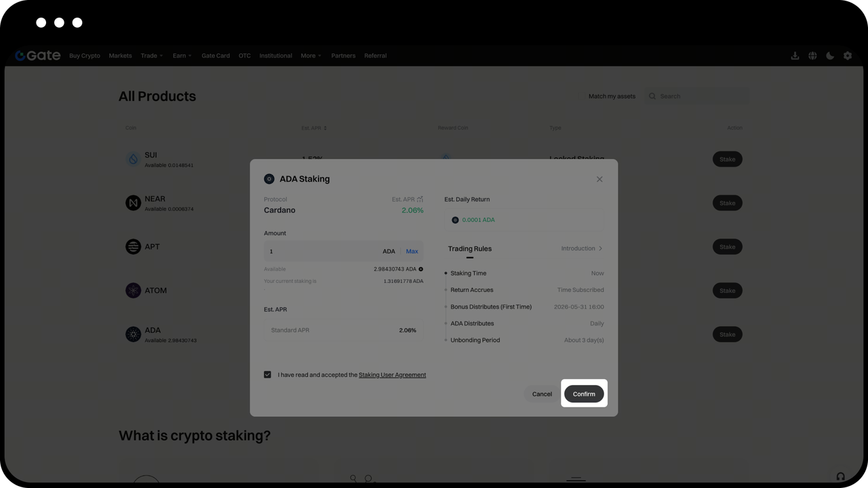Click Match my assets
This screenshot has height=488, width=868.
(612, 96)
